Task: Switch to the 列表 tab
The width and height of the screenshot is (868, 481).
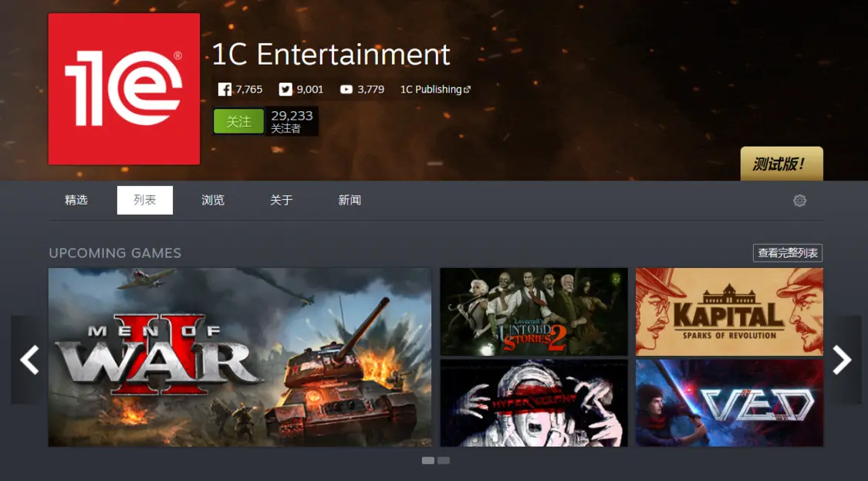Action: [x=145, y=200]
